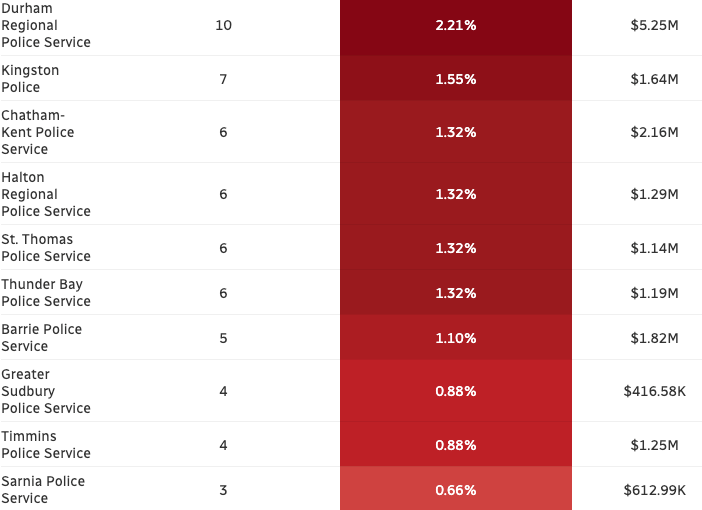Select the Kingston Police row label
The height and width of the screenshot is (510, 702).
30,78
